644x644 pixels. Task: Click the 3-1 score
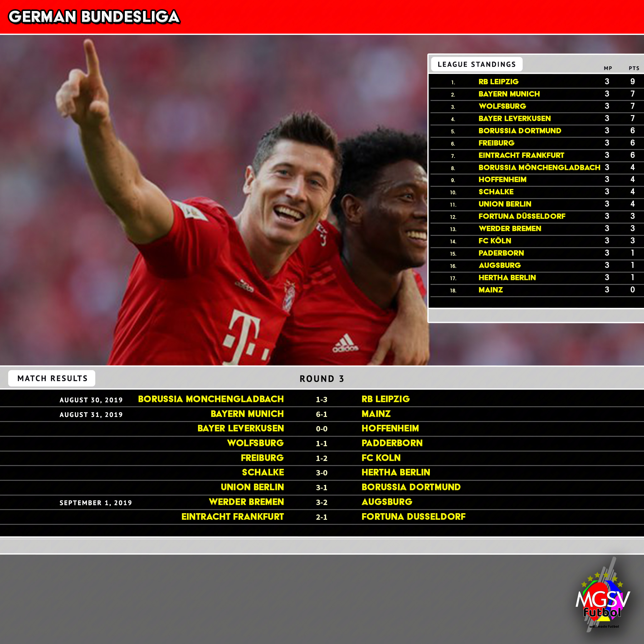click(x=322, y=488)
